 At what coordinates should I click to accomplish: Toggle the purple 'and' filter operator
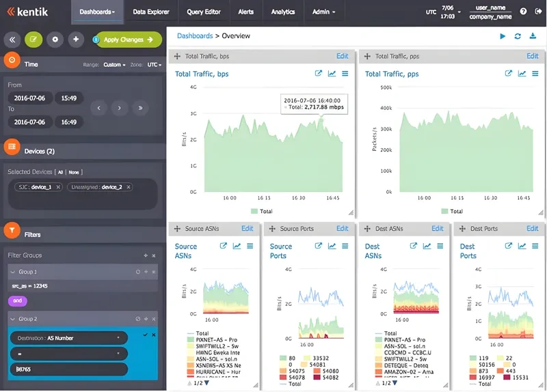(17, 300)
